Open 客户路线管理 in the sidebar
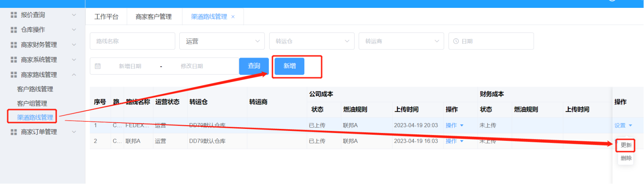The width and height of the screenshot is (644, 184). click(x=35, y=89)
